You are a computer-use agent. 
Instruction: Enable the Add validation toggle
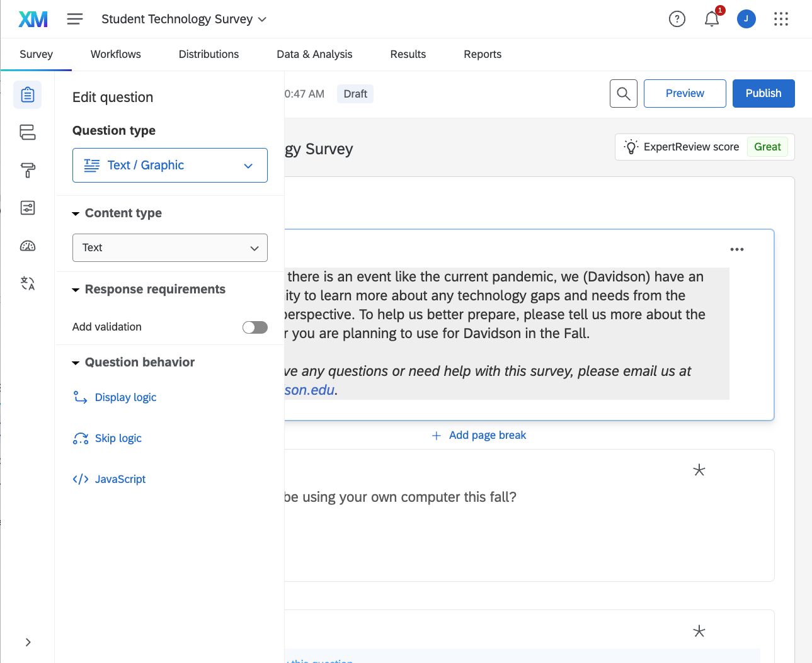tap(255, 327)
